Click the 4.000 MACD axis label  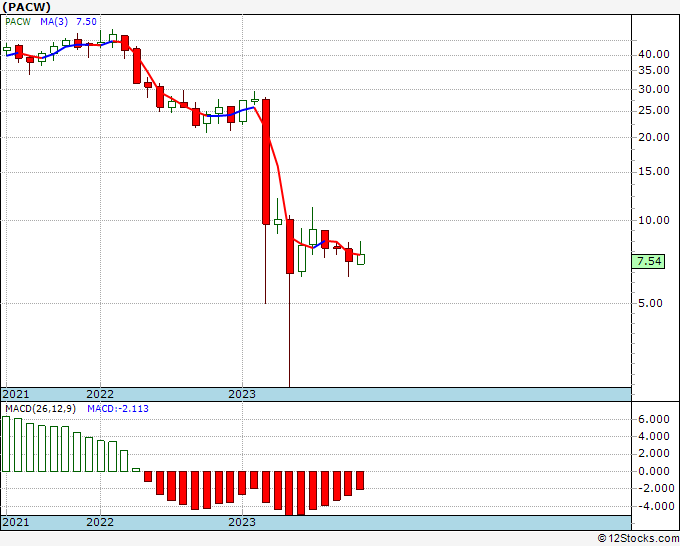(654, 436)
